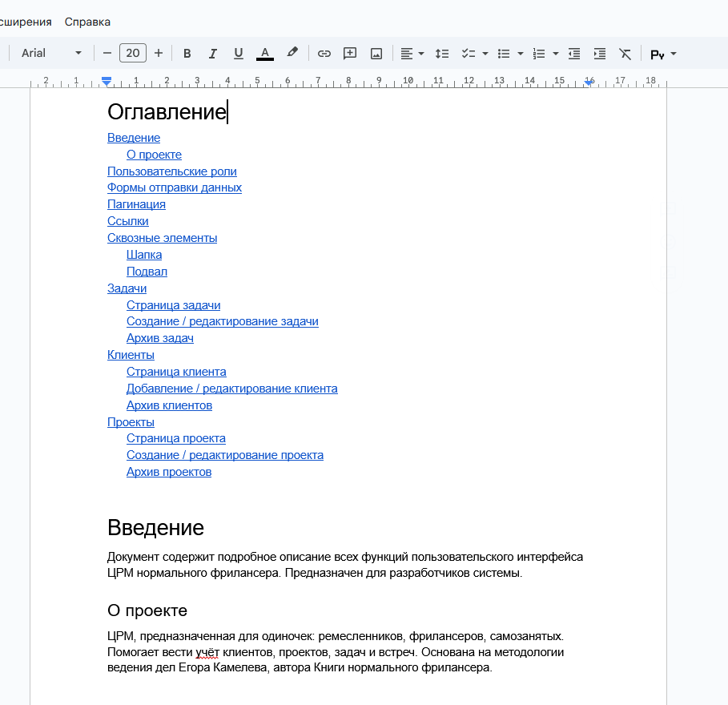Insert an image
Viewport: 728px width, 705px height.
(376, 53)
